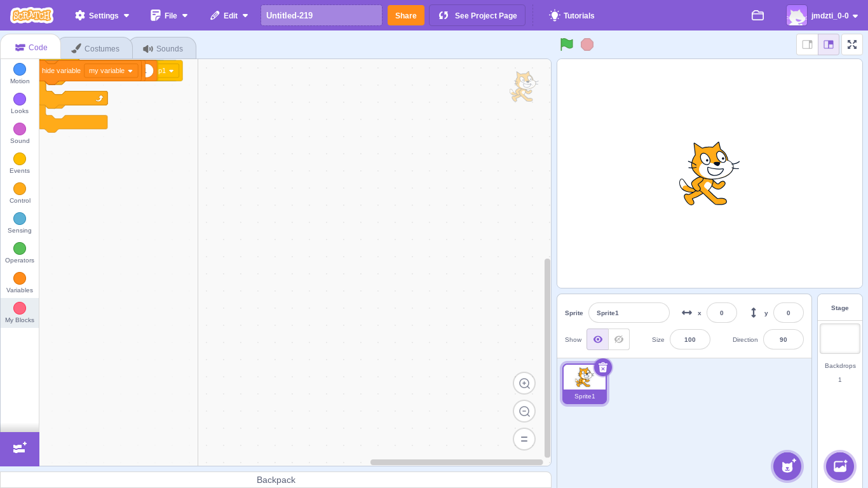The width and height of the screenshot is (868, 488).
Task: Zoom in on the code workspace
Action: tap(524, 383)
